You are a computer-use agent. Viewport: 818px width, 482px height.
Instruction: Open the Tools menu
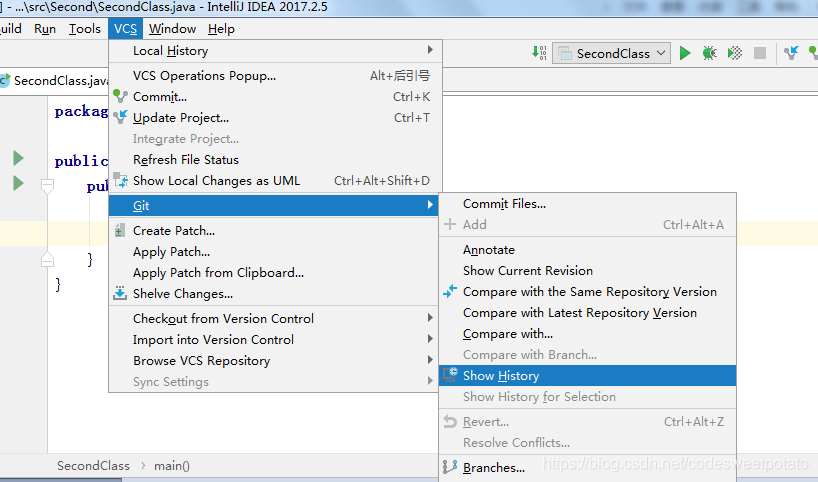click(x=85, y=29)
